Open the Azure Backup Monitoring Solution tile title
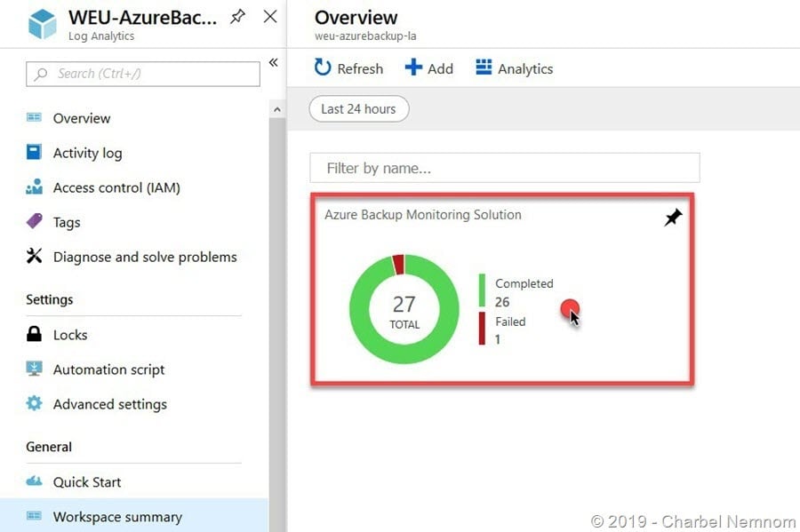800x532 pixels. tap(423, 215)
